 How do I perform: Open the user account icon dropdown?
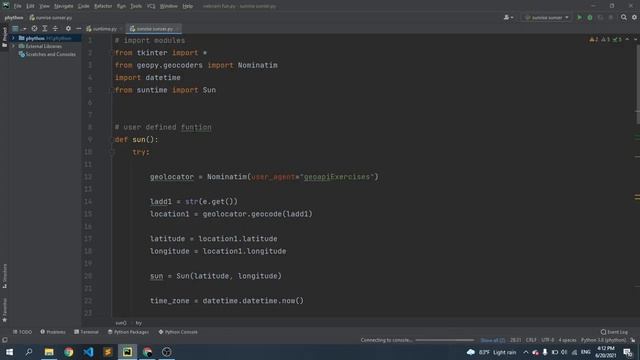pos(509,18)
